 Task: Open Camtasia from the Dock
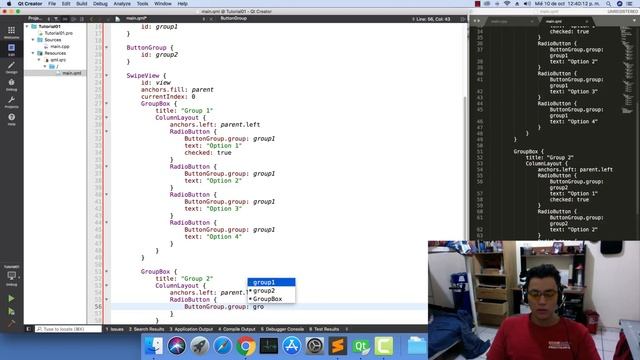384,346
